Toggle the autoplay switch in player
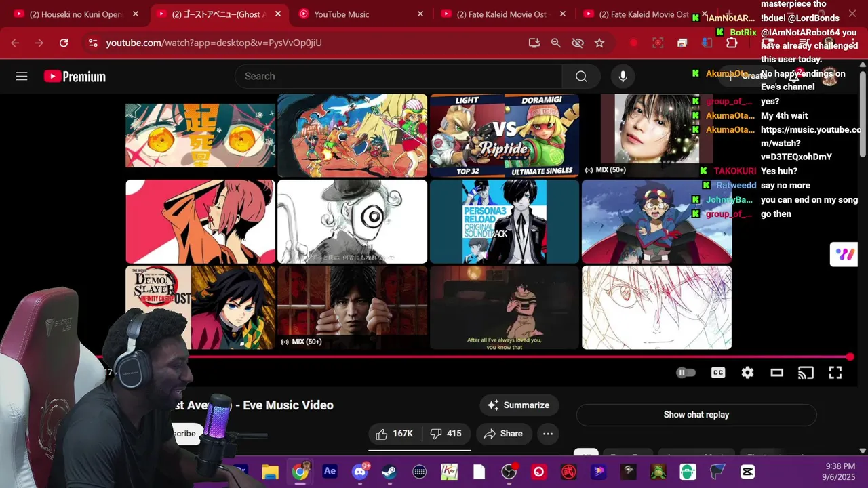The width and height of the screenshot is (868, 488). (x=686, y=373)
